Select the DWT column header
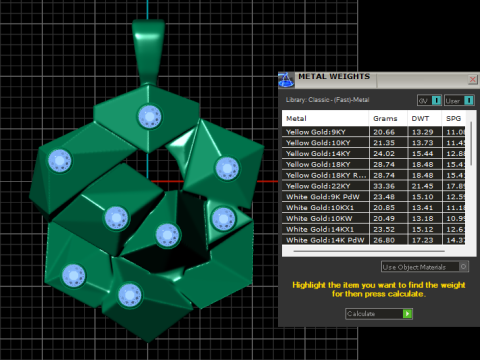This screenshot has width=480, height=360. tap(425, 118)
